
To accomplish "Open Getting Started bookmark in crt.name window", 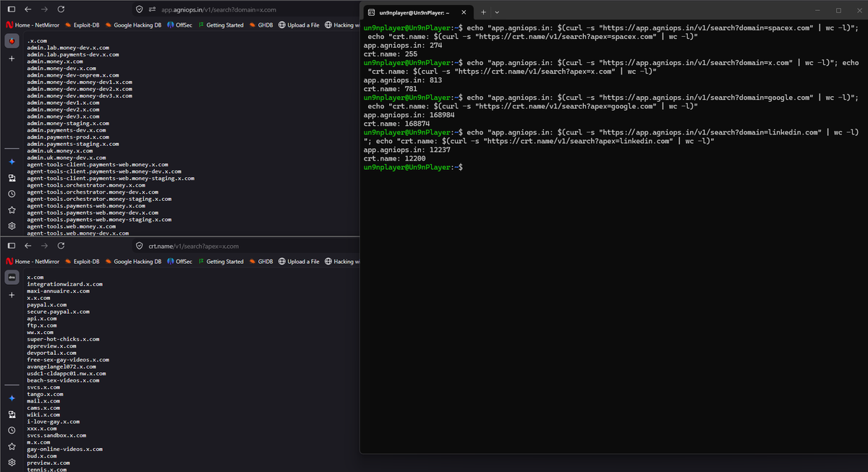I will (x=221, y=261).
